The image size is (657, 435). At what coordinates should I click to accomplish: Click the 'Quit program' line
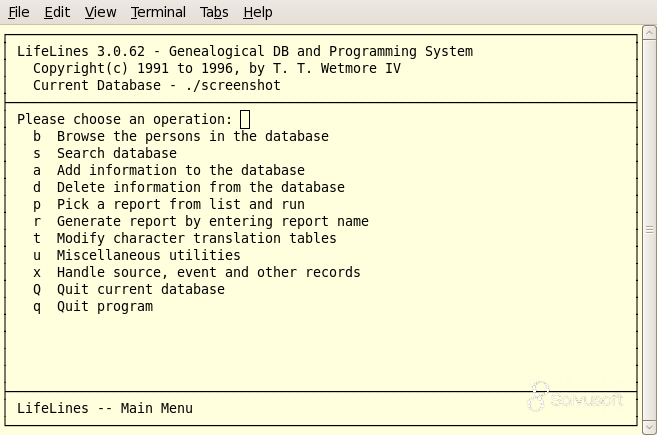pyautogui.click(x=105, y=307)
